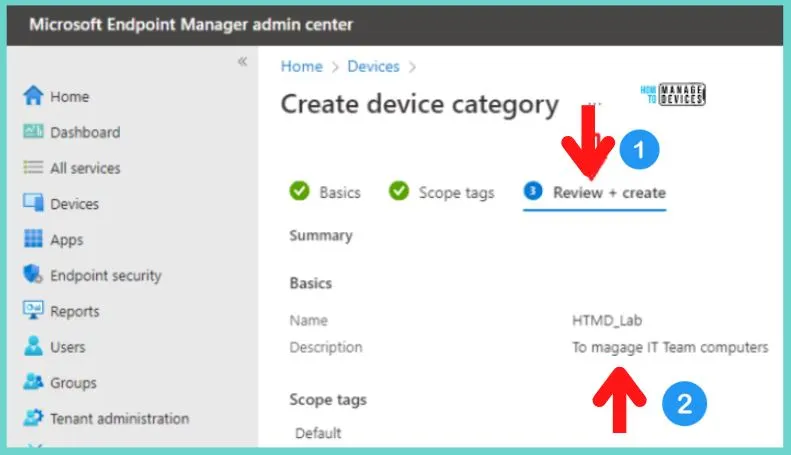Open Apps label in the sidebar
This screenshot has height=455, width=791.
67,240
